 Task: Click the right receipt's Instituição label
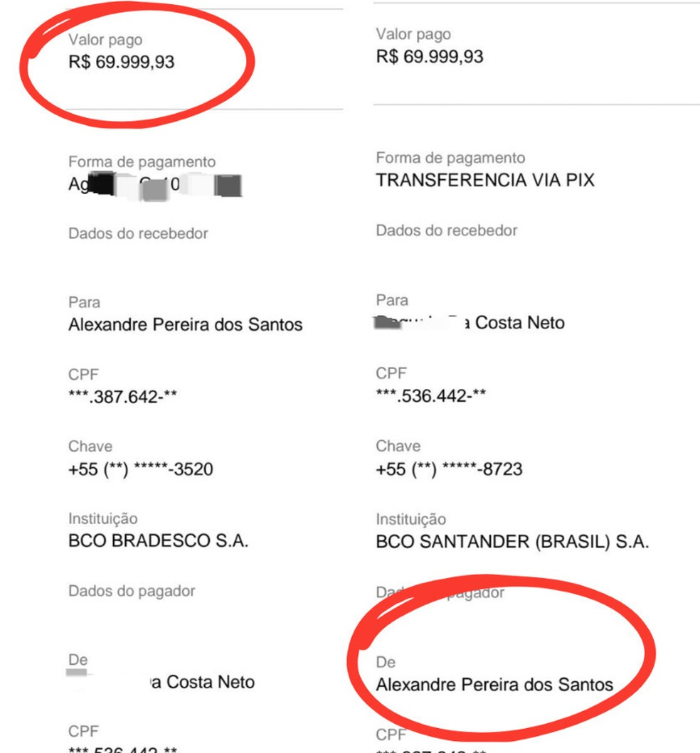click(410, 520)
